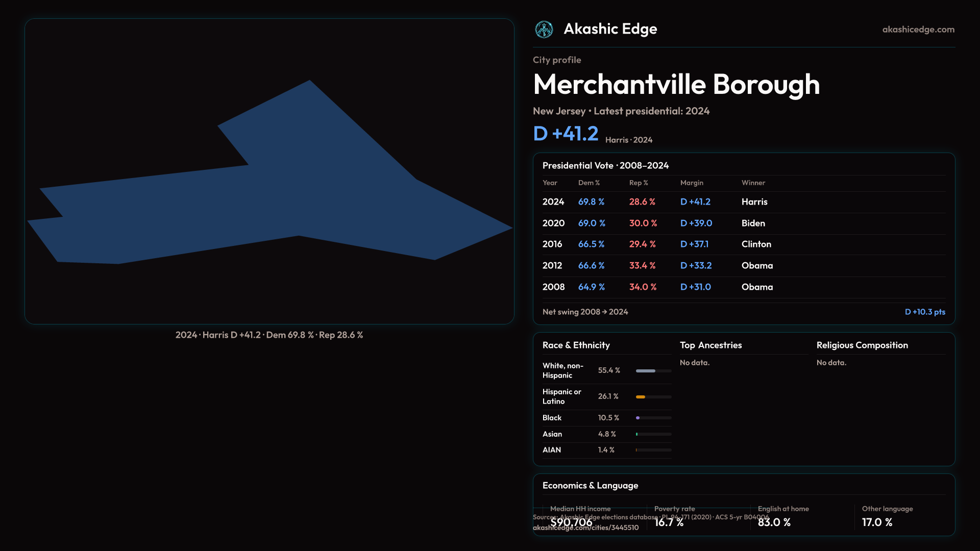Click the Top Ancestries heading

pyautogui.click(x=710, y=345)
